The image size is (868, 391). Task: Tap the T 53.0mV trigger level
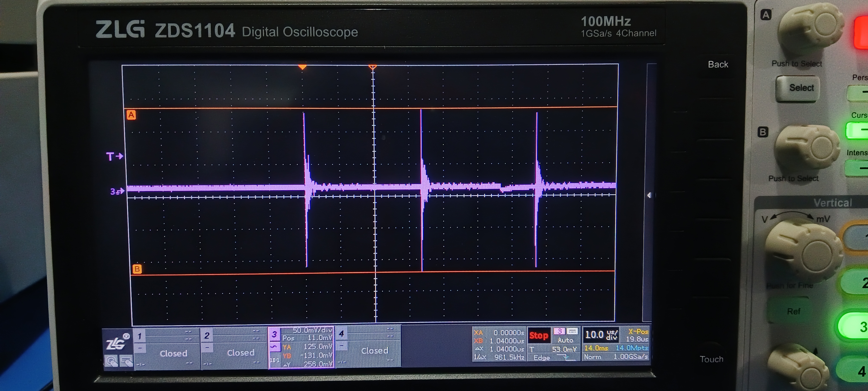[x=553, y=349]
